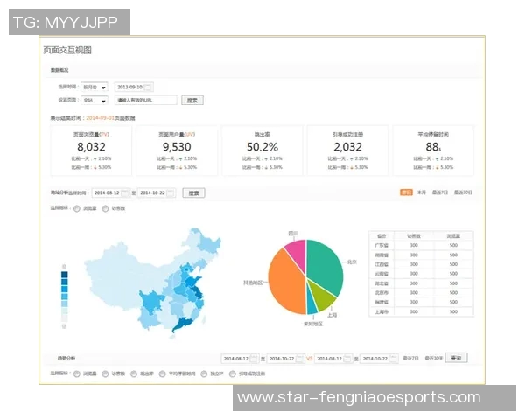Expand the 按月份 time period dropdown
This screenshot has height=420, width=525.
click(x=94, y=87)
